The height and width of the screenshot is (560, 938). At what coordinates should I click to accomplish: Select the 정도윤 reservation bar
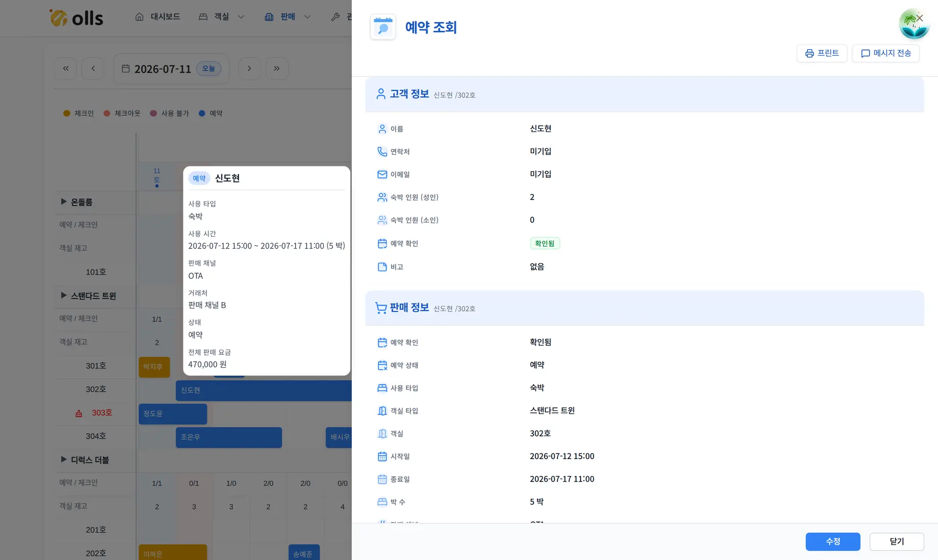pos(173,414)
